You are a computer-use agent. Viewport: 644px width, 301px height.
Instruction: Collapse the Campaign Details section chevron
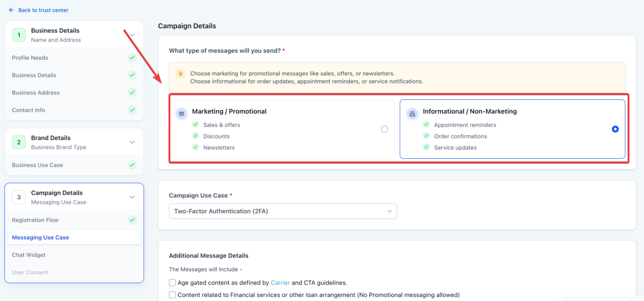pos(132,197)
